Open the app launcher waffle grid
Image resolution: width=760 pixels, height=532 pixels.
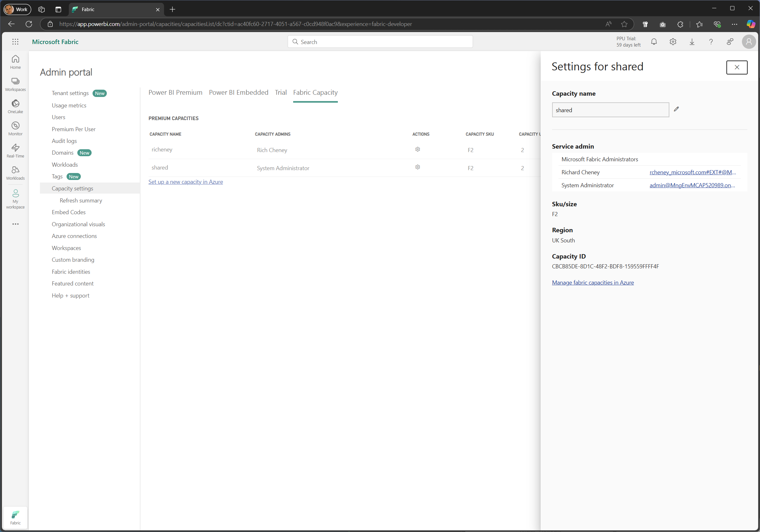(x=15, y=42)
